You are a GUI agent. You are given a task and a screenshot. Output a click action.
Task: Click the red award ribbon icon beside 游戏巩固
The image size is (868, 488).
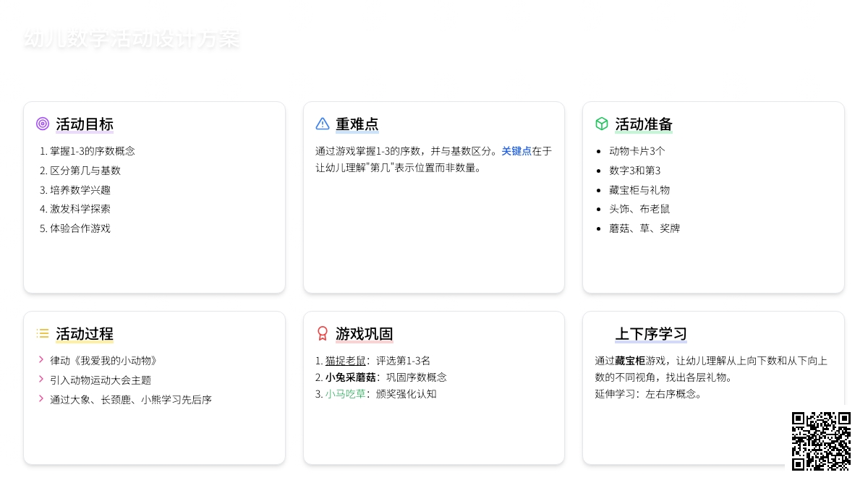[323, 333]
